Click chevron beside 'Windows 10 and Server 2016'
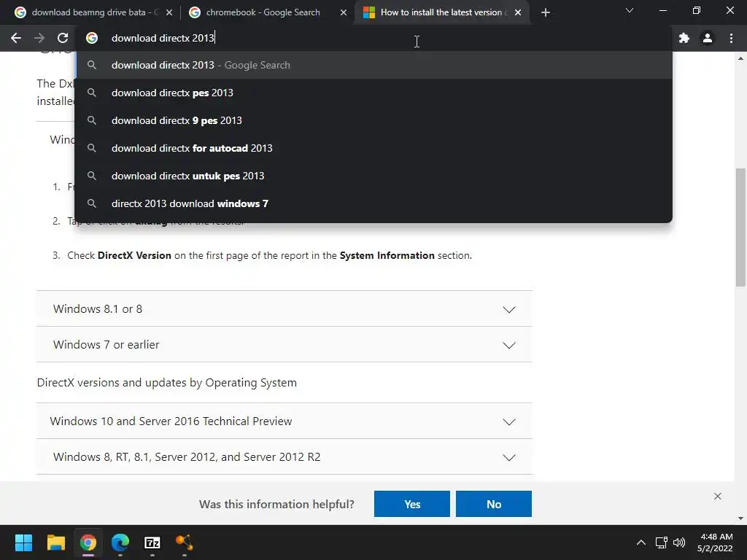Screen dimensions: 747x560 click(x=509, y=422)
